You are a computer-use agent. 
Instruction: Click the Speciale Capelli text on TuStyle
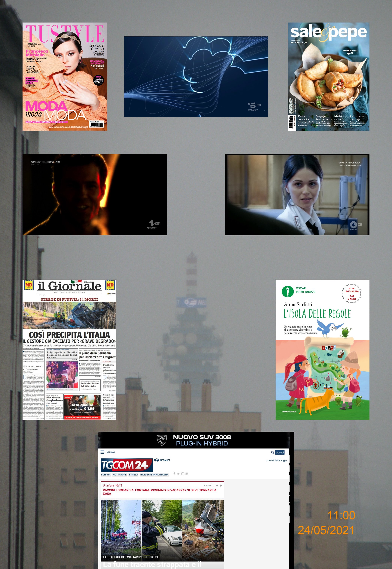click(96, 47)
